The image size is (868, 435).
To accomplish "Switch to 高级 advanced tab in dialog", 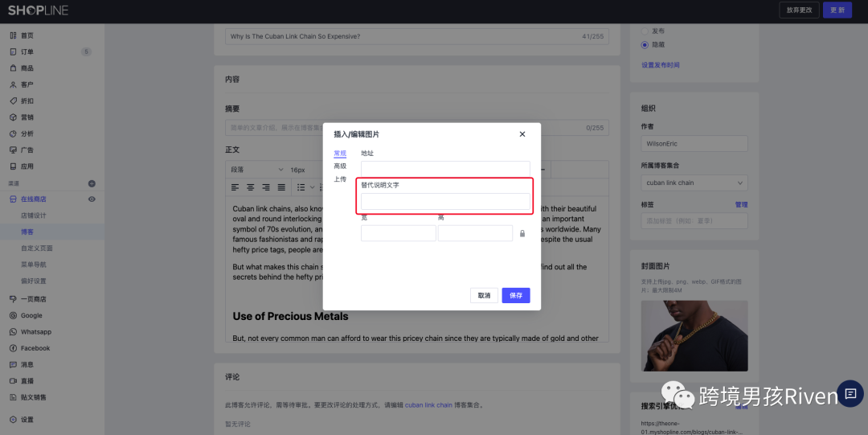I will 340,166.
